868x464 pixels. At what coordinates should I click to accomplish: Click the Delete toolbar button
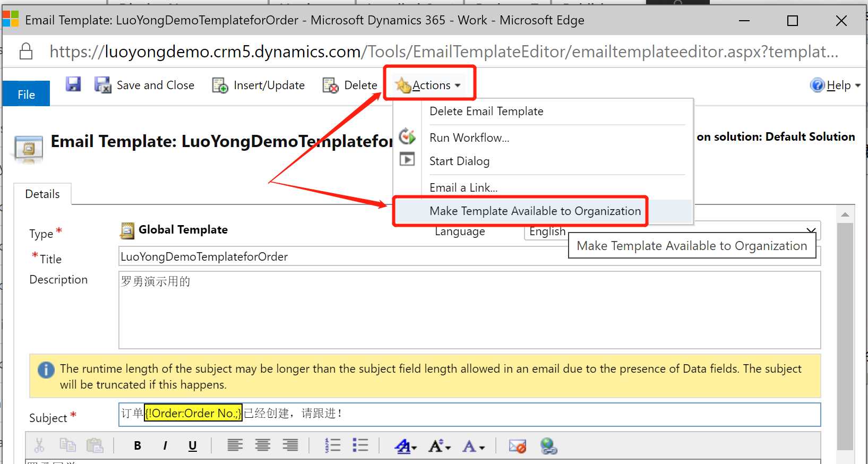pyautogui.click(x=350, y=85)
